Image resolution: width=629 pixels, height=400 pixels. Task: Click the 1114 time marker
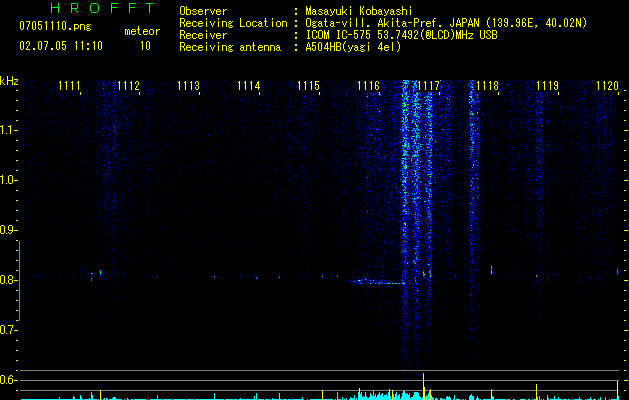(x=248, y=86)
